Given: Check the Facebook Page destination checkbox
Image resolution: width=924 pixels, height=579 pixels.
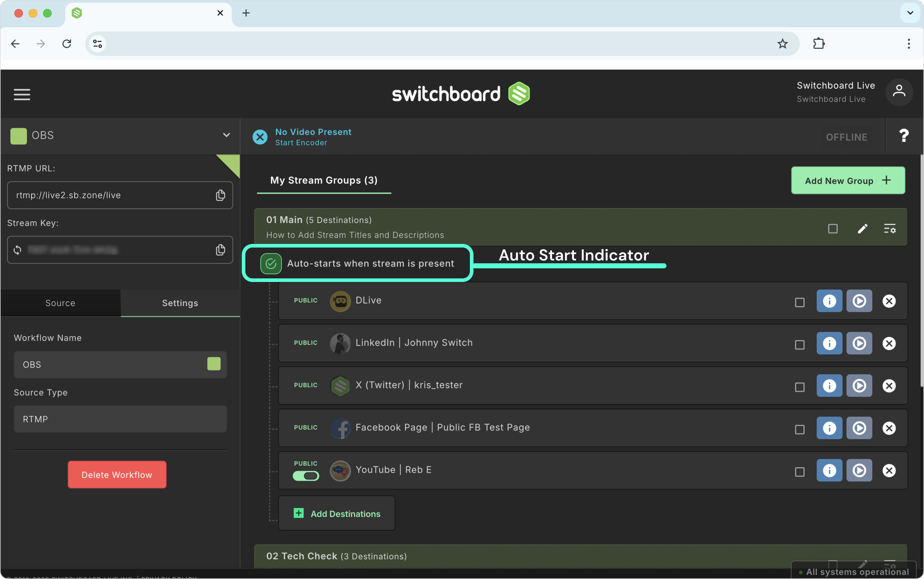Looking at the screenshot, I should (799, 429).
